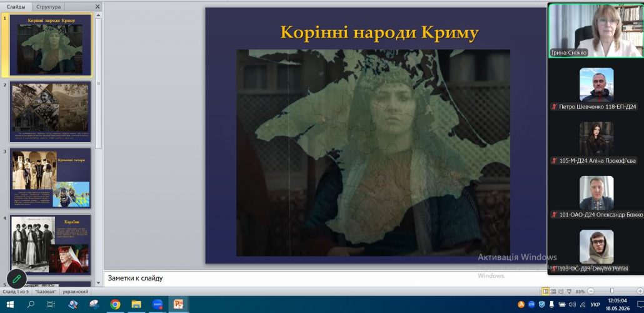This screenshot has width=644, height=313.
Task: Click the battery tray icon
Action: point(562,304)
